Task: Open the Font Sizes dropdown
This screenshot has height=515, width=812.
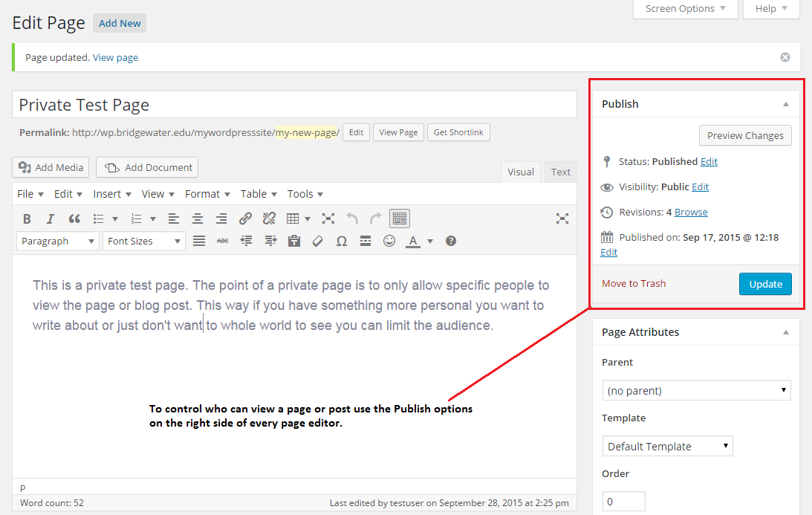Action: (144, 241)
